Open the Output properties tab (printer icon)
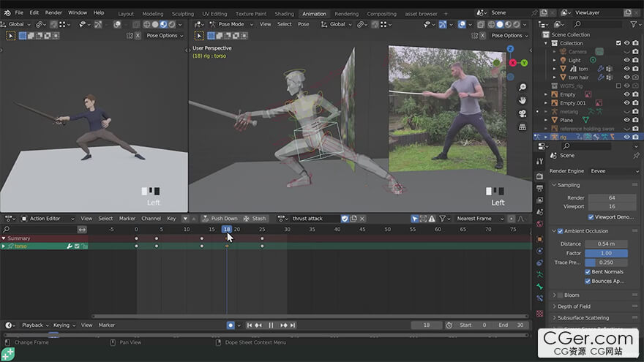644x362 pixels. [x=539, y=189]
